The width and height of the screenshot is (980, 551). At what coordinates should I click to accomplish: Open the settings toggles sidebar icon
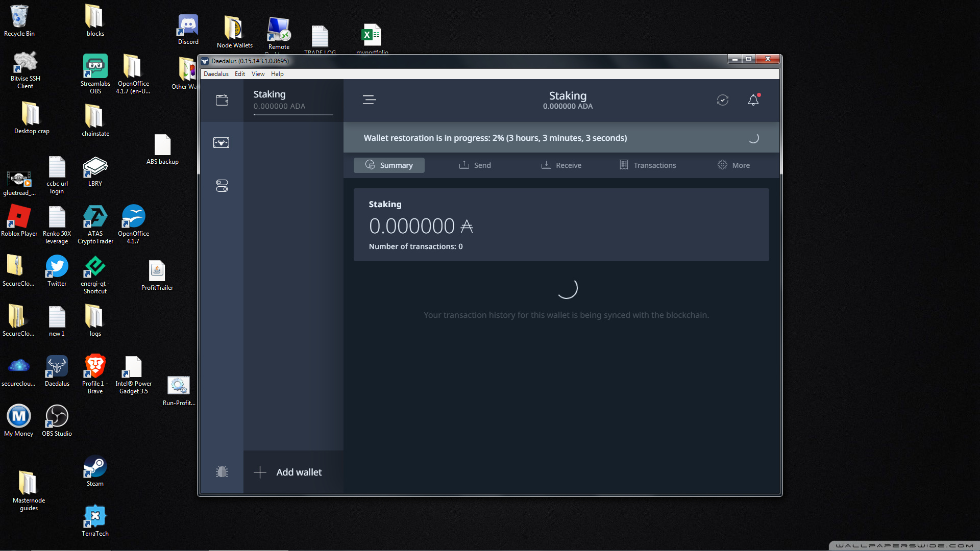point(222,186)
